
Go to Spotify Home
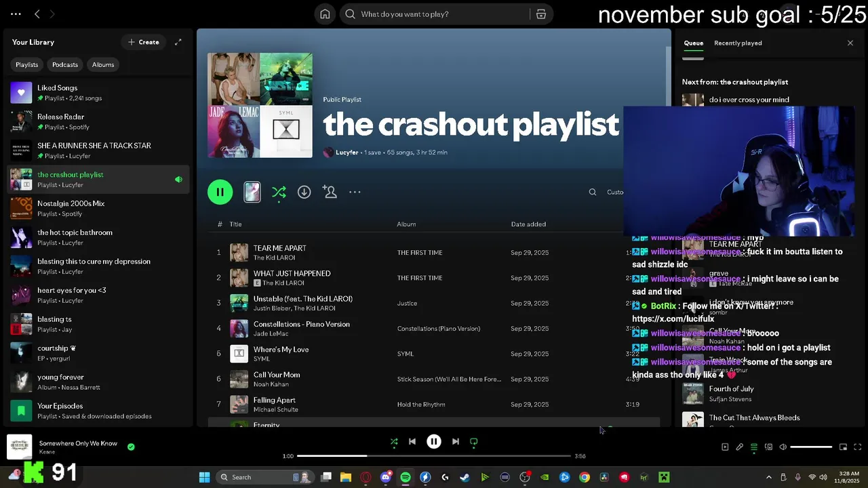pos(325,14)
